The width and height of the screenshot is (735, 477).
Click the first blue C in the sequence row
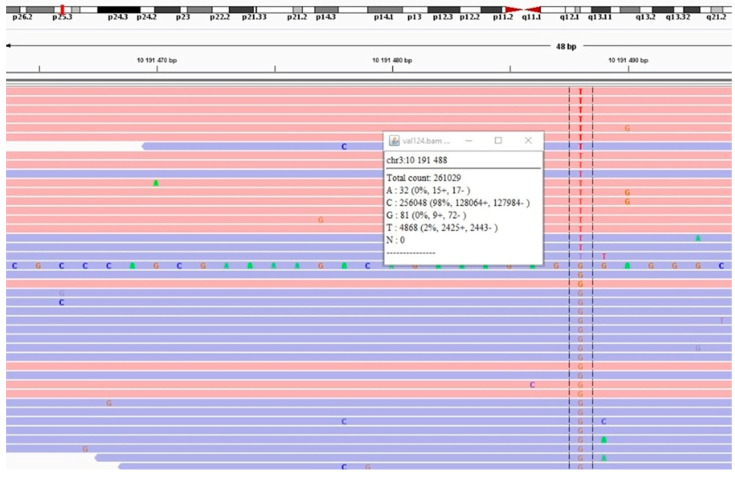click(15, 266)
